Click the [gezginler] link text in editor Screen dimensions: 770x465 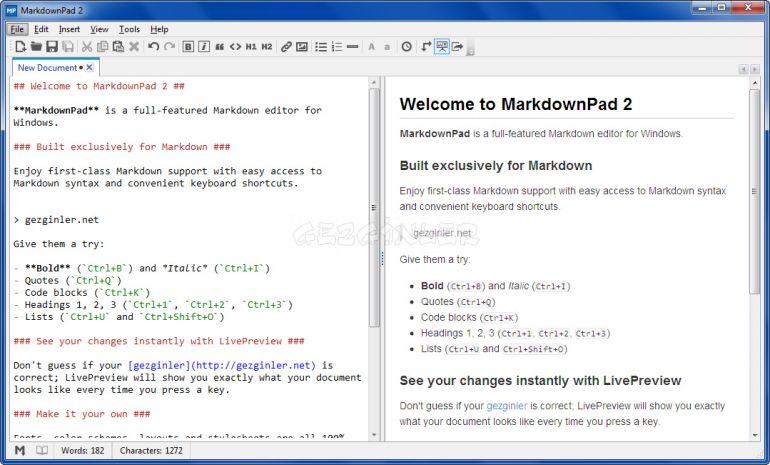pyautogui.click(x=159, y=365)
